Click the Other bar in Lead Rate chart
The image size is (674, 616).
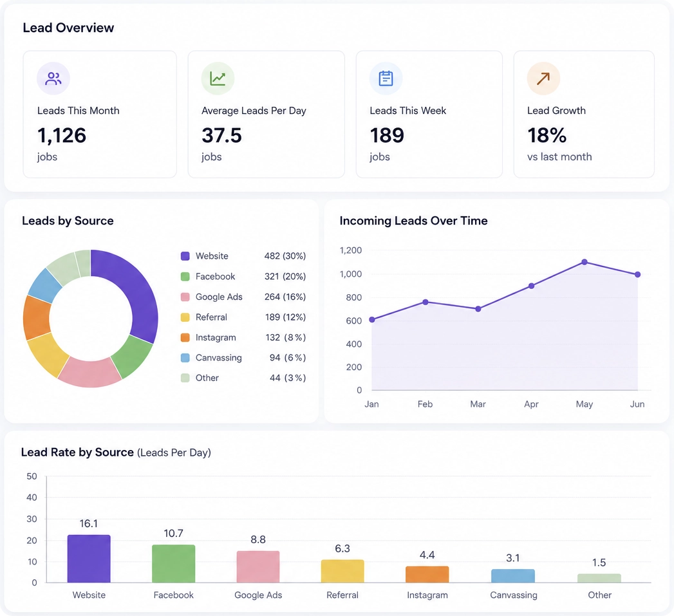(x=599, y=579)
